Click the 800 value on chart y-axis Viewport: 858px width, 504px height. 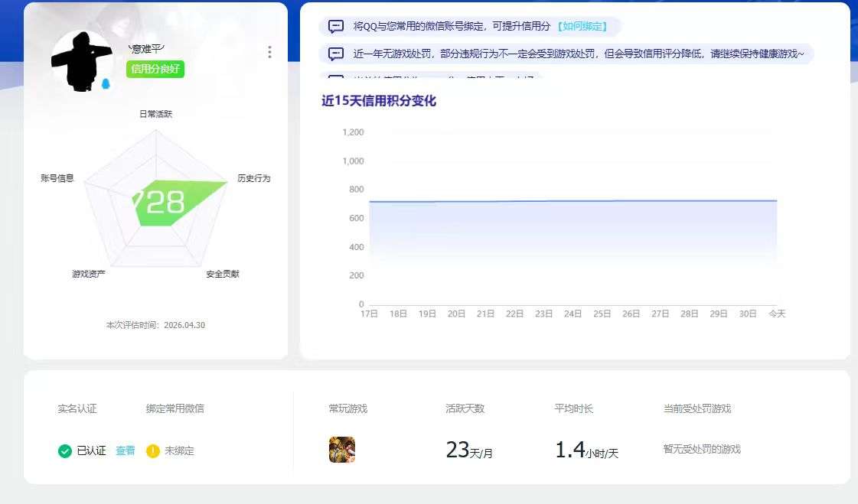(356, 189)
